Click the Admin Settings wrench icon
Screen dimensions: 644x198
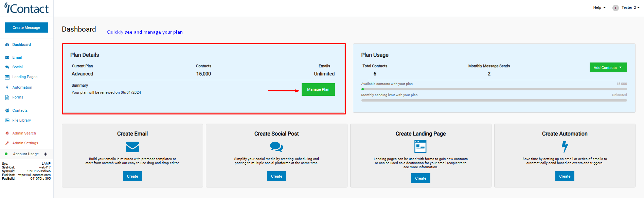click(x=7, y=143)
